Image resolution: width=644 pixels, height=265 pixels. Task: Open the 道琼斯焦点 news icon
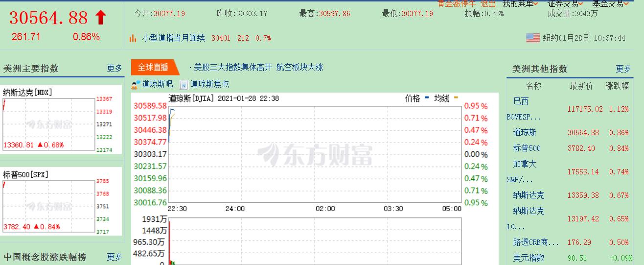tap(184, 84)
